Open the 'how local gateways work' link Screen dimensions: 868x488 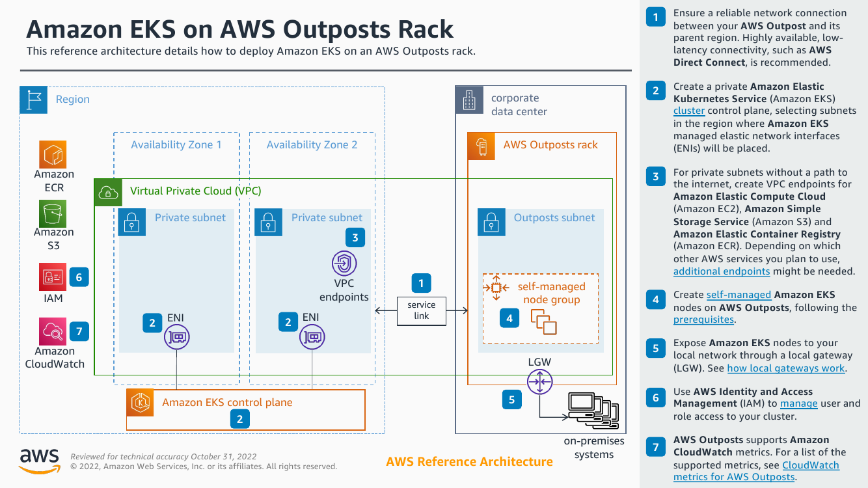tap(785, 368)
